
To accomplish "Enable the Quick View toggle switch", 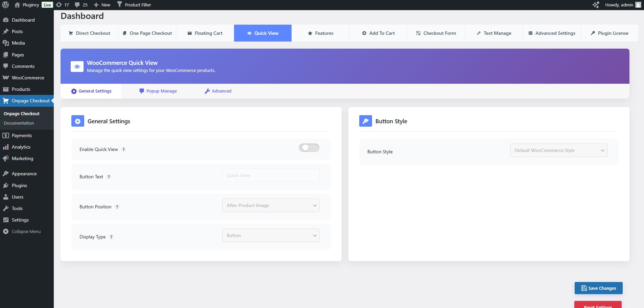I will [x=309, y=148].
